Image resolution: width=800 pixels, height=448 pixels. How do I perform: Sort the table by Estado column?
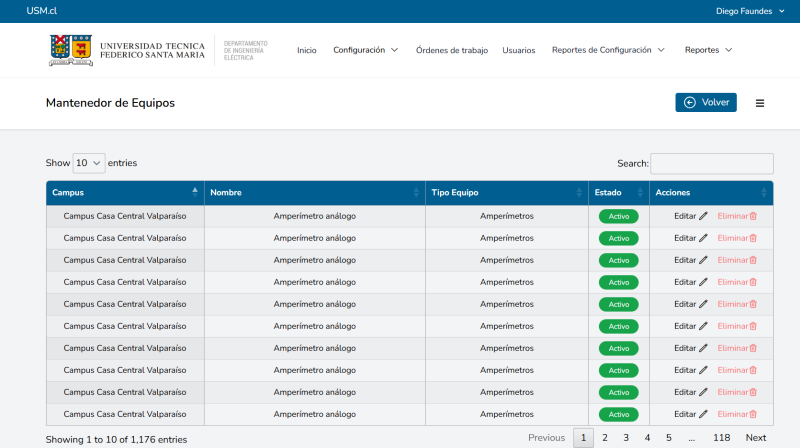pos(619,193)
